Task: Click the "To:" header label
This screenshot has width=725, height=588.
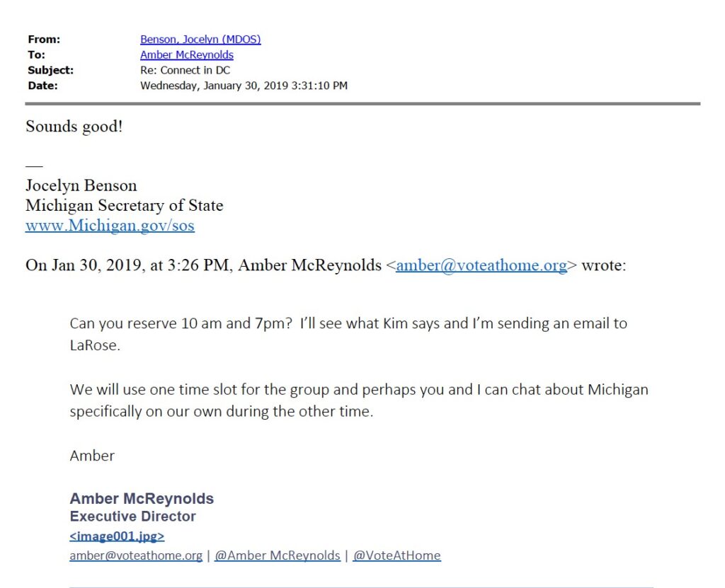Action: point(36,55)
